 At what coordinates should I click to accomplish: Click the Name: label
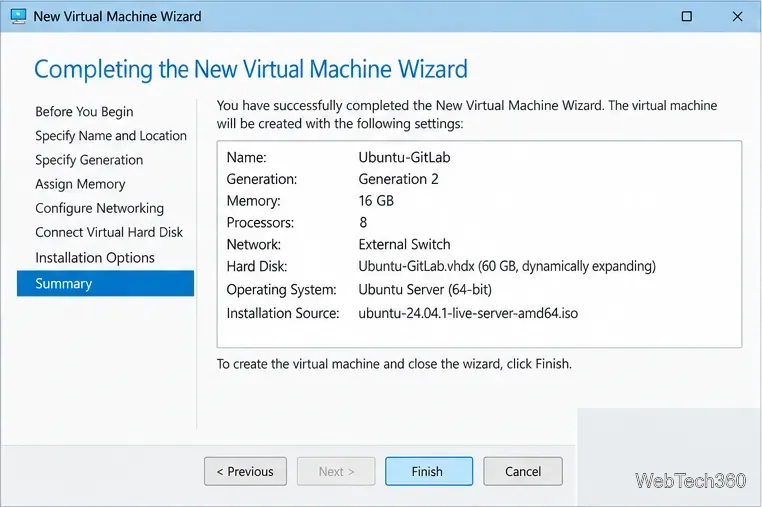246,157
